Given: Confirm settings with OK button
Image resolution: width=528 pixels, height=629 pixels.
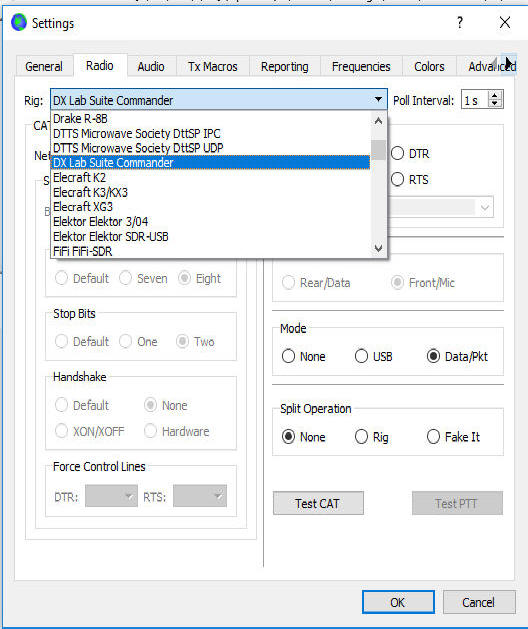Looking at the screenshot, I should coord(398,602).
